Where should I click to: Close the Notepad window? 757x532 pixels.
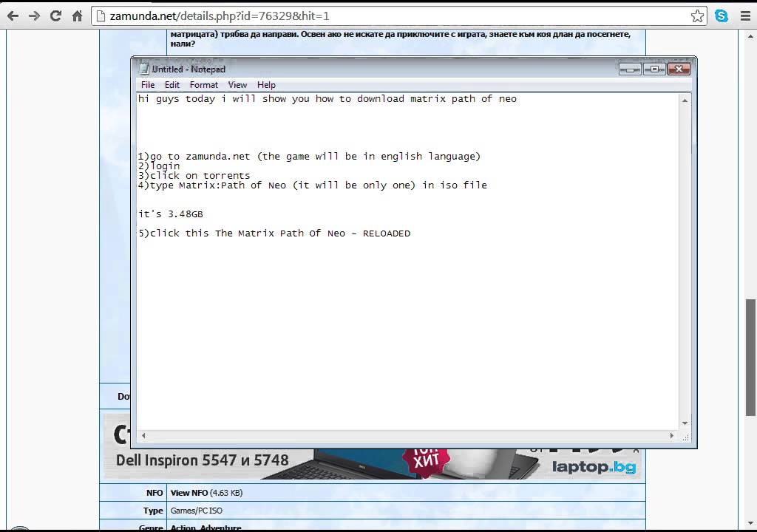coord(679,69)
